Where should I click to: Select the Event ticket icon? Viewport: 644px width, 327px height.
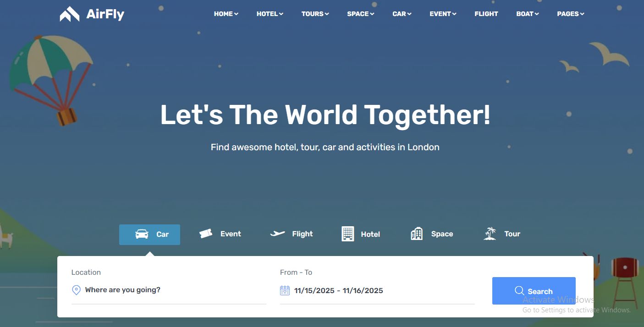click(206, 234)
